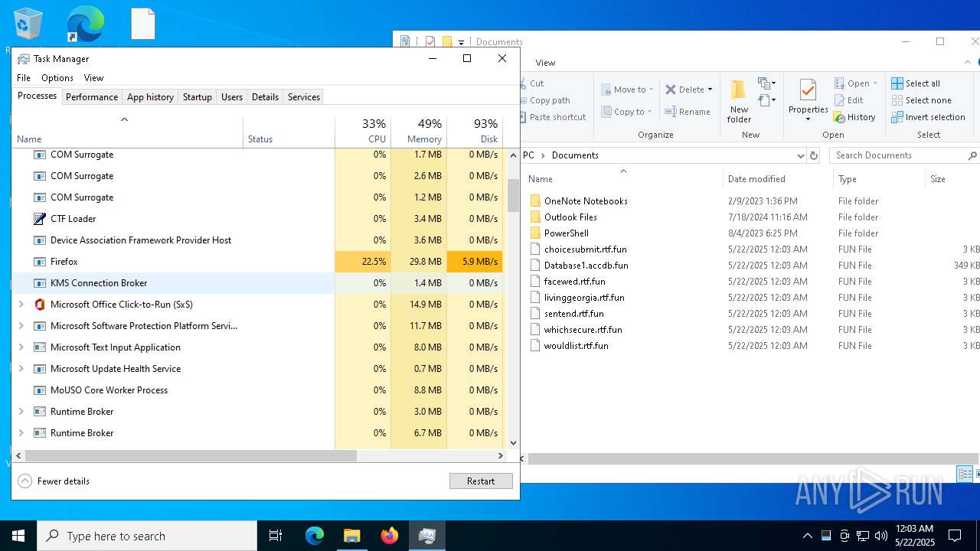This screenshot has height=551, width=980.
Task: Click Invert selection in ribbon
Action: click(x=928, y=117)
